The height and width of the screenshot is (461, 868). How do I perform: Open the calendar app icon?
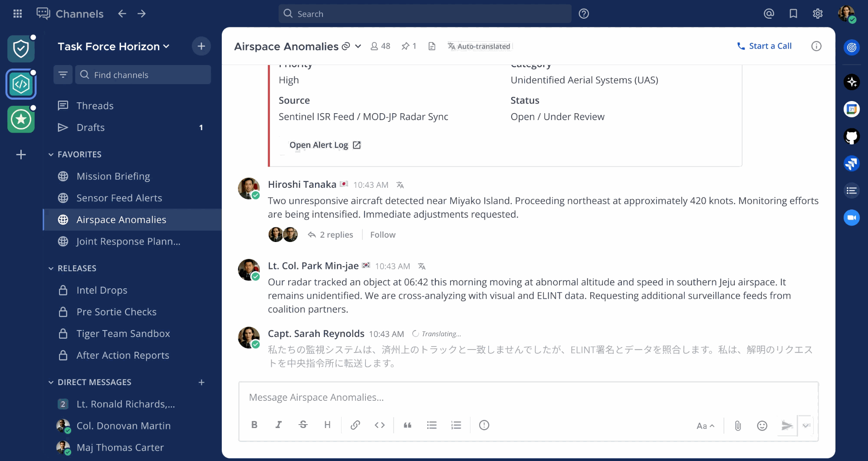(852, 109)
